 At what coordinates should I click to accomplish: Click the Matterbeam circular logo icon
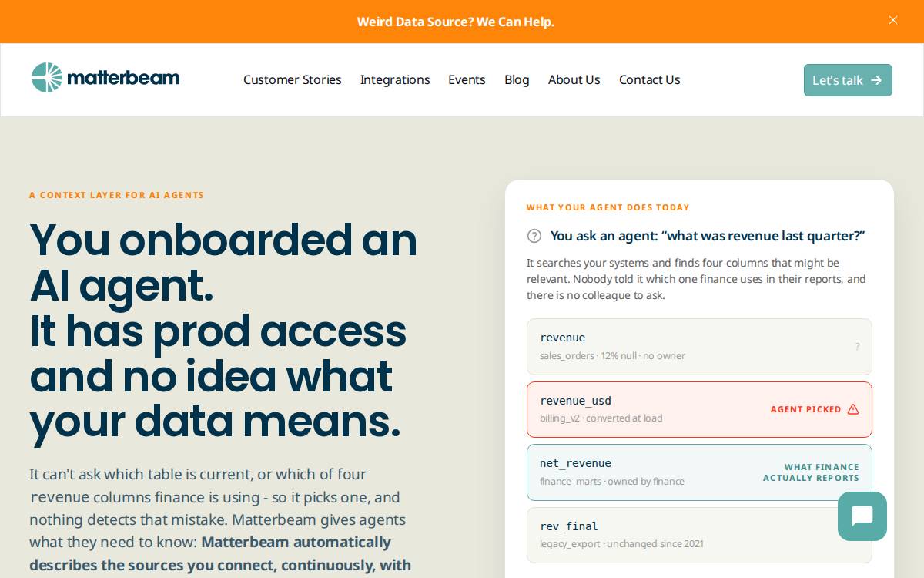coord(46,78)
